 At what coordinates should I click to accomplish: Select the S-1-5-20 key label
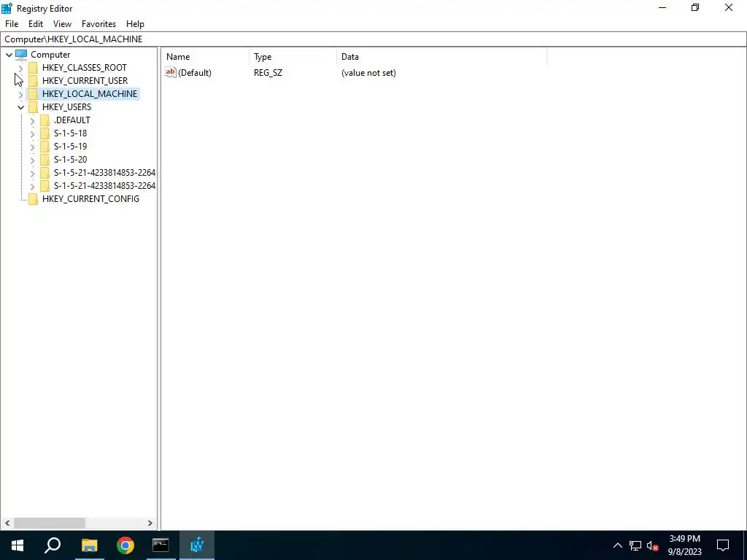click(70, 160)
